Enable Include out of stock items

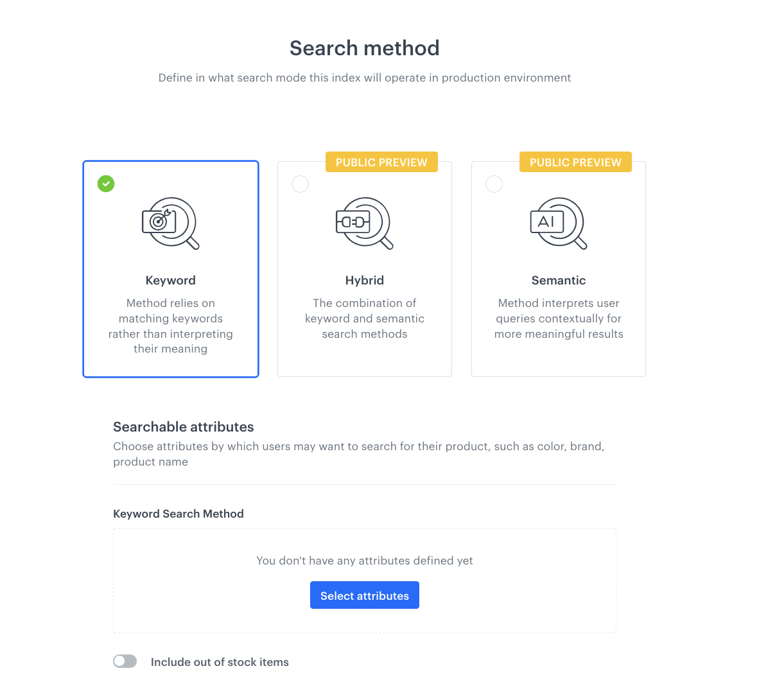(125, 661)
